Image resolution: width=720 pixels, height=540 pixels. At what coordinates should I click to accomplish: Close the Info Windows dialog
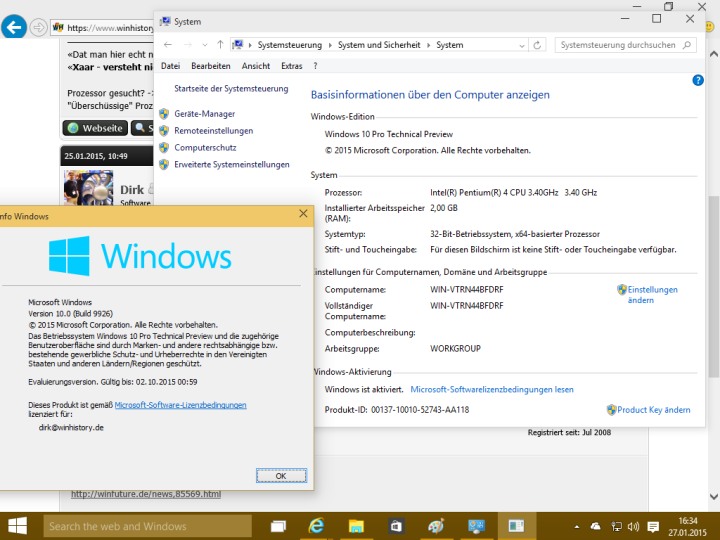click(303, 214)
